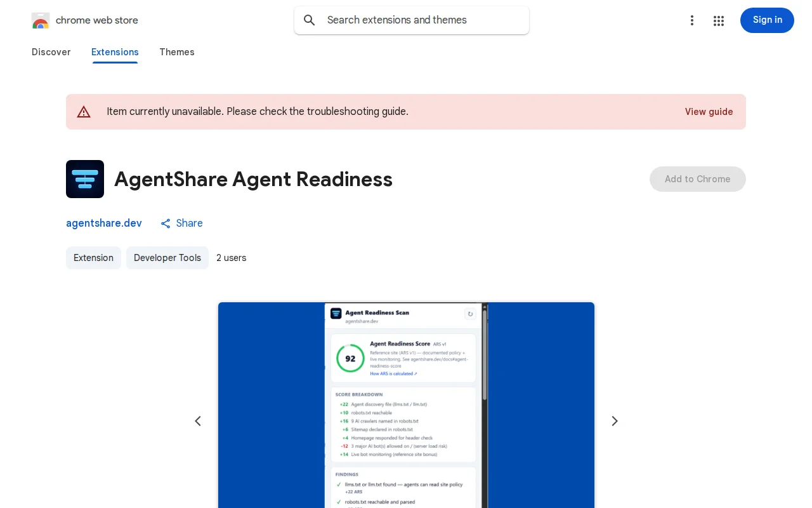Click the warning triangle icon in banner

(x=84, y=112)
